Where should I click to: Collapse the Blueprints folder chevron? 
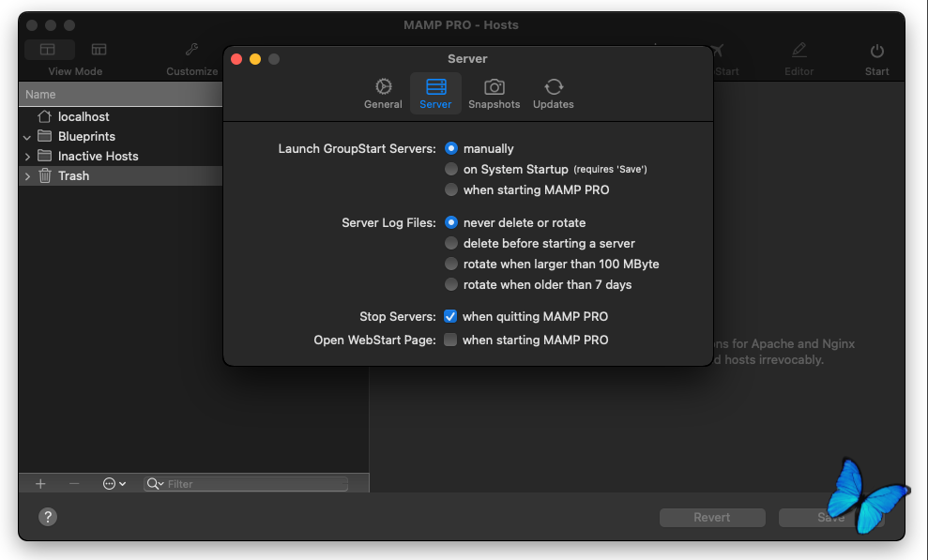coord(27,137)
